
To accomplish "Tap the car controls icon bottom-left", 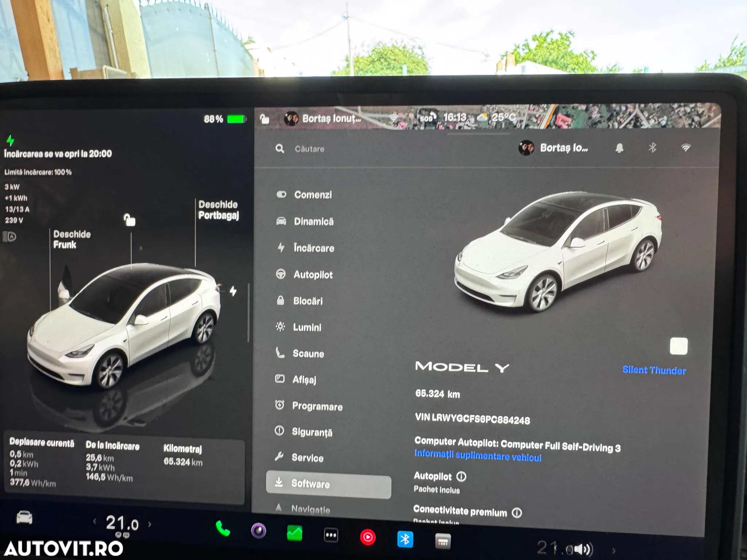I will [24, 517].
